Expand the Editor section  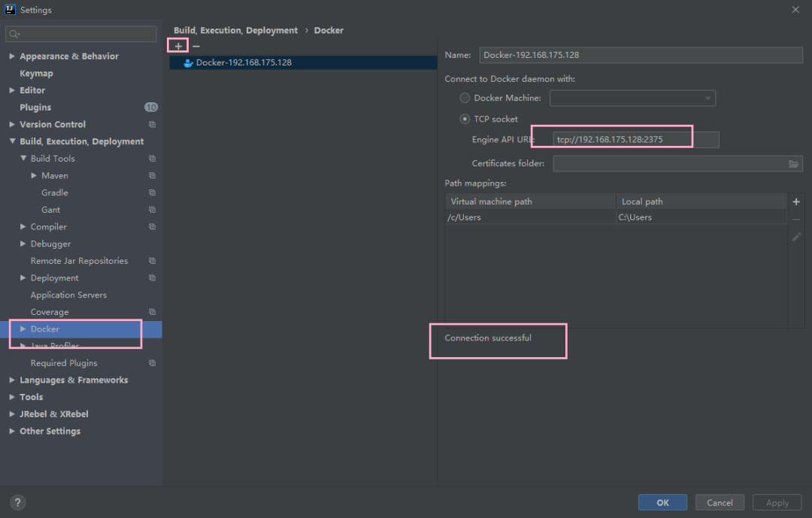12,90
